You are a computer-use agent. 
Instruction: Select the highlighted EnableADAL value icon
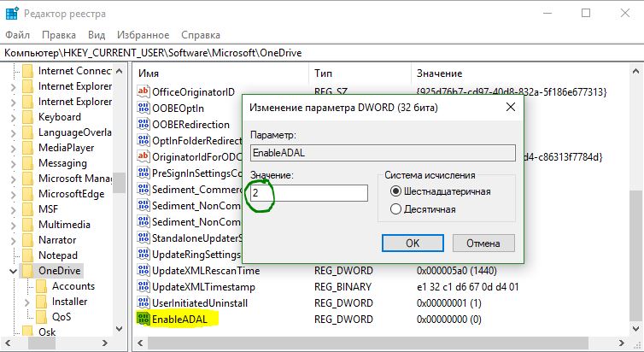pos(143,320)
